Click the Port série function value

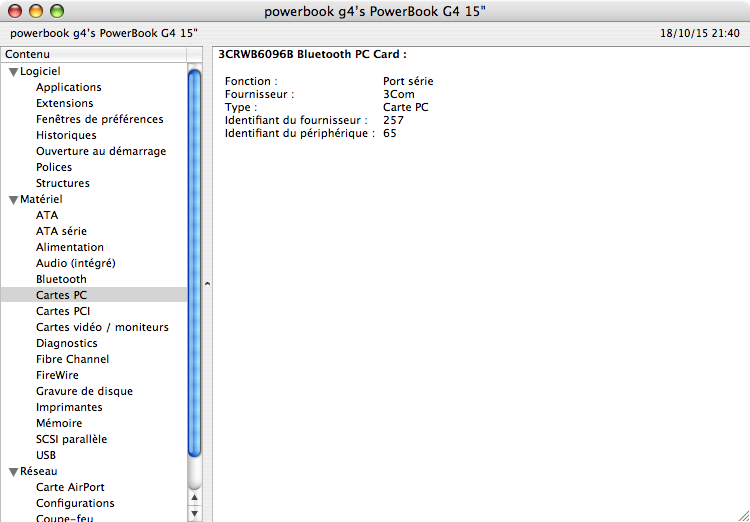point(408,81)
